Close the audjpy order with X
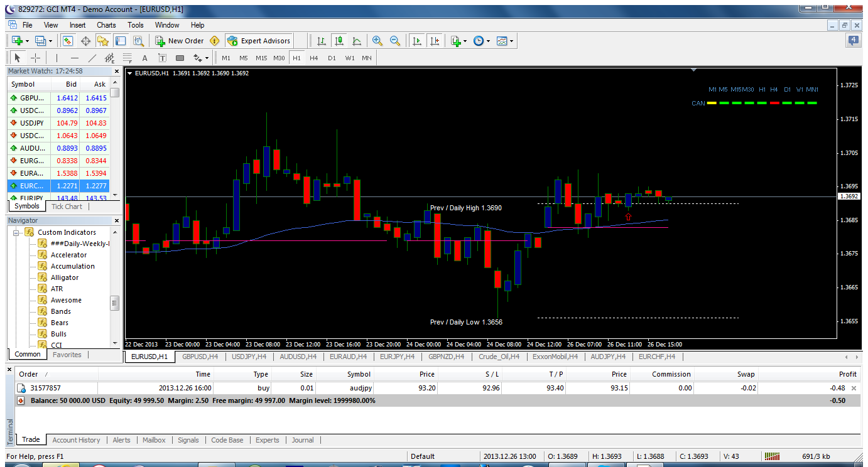The width and height of the screenshot is (868, 467). 854,389
